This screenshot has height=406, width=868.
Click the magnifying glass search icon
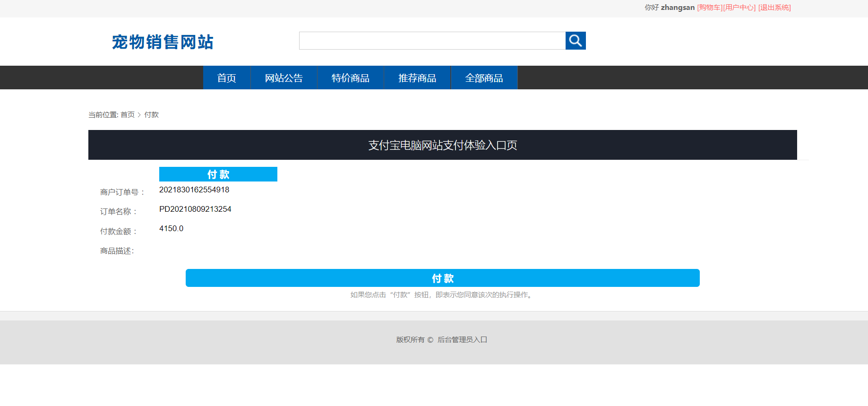point(575,41)
